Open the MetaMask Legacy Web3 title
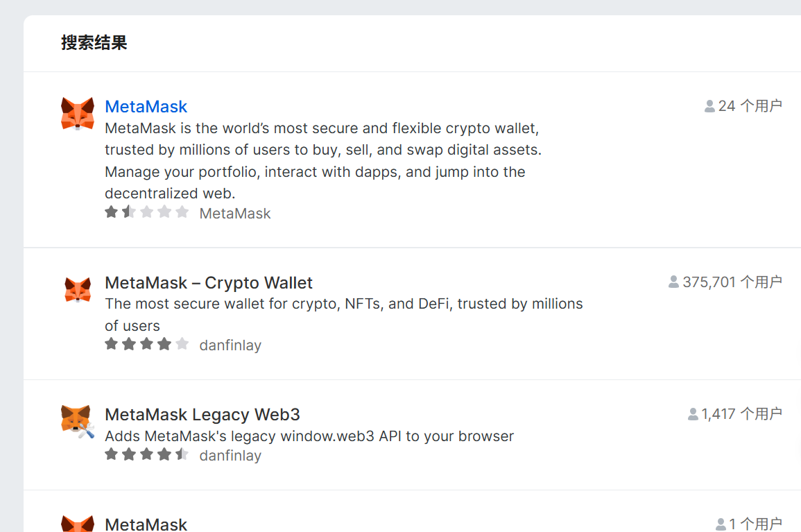The width and height of the screenshot is (801, 532). click(202, 415)
